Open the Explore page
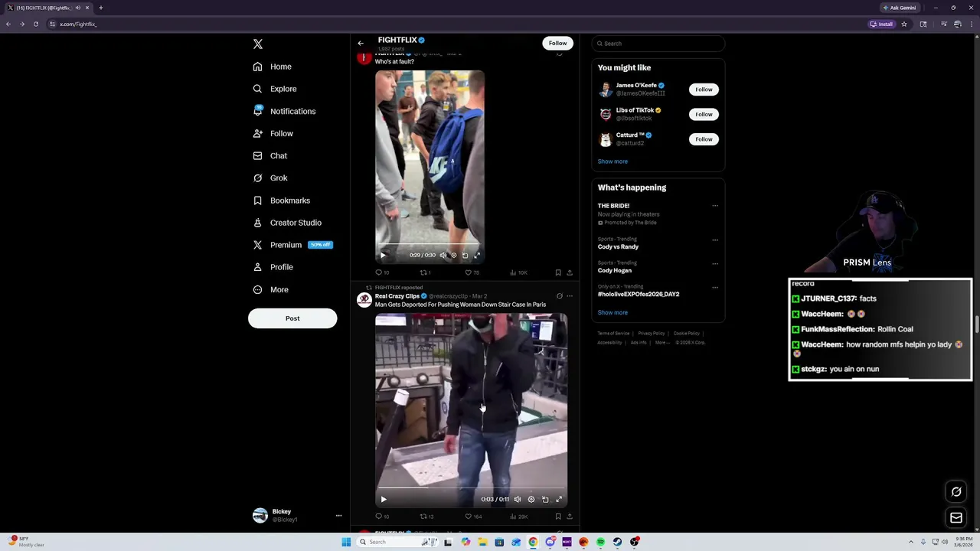 point(275,89)
